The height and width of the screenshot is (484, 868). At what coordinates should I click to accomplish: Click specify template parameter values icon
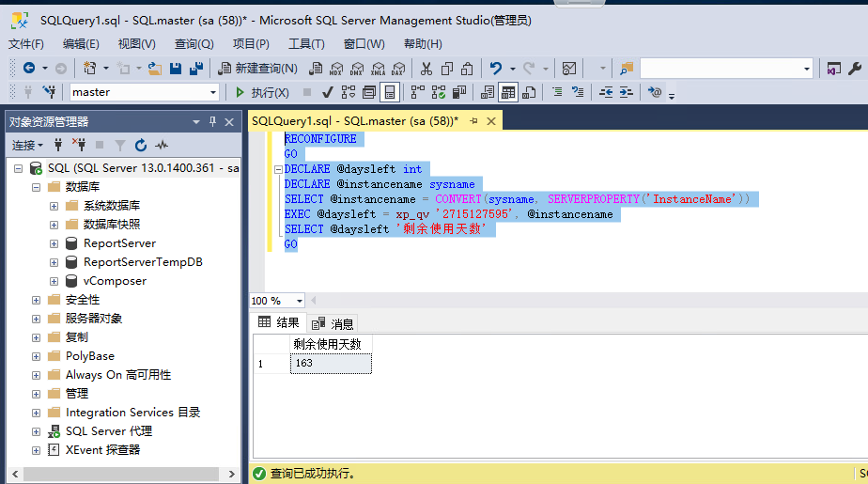point(655,92)
